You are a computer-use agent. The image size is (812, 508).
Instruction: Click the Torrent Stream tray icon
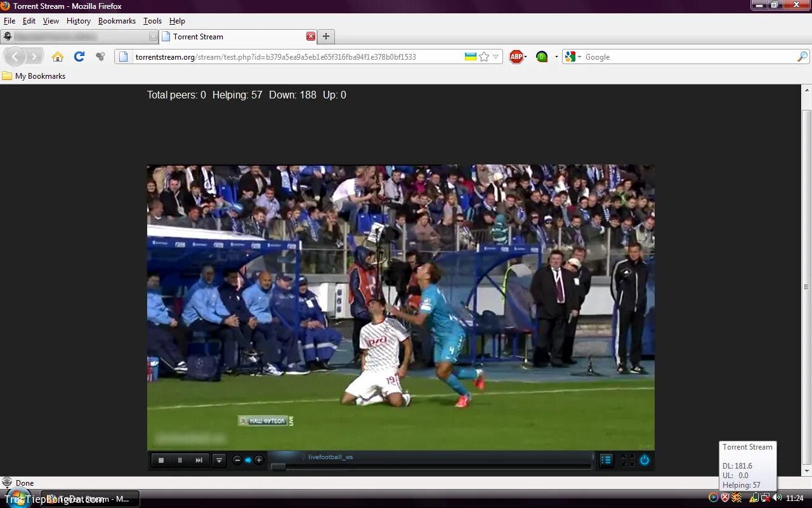[x=714, y=498]
